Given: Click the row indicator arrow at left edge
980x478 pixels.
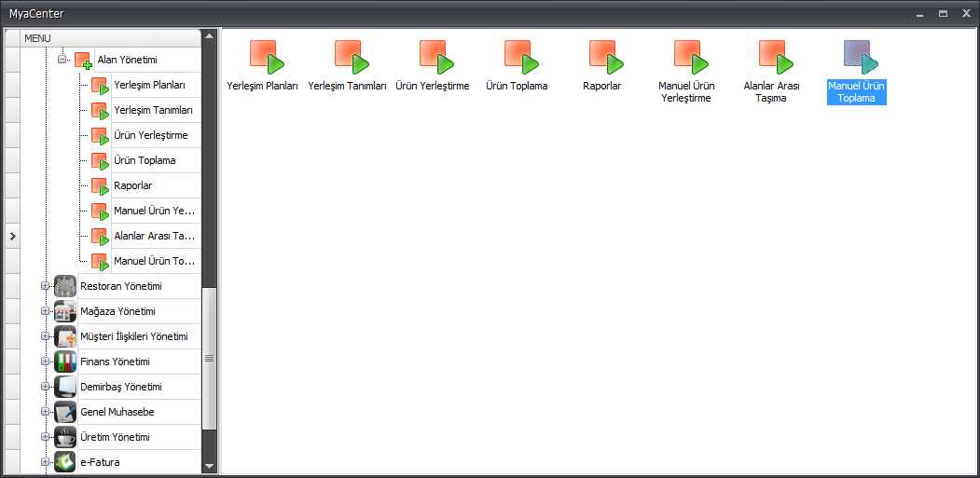Looking at the screenshot, I should click(12, 237).
